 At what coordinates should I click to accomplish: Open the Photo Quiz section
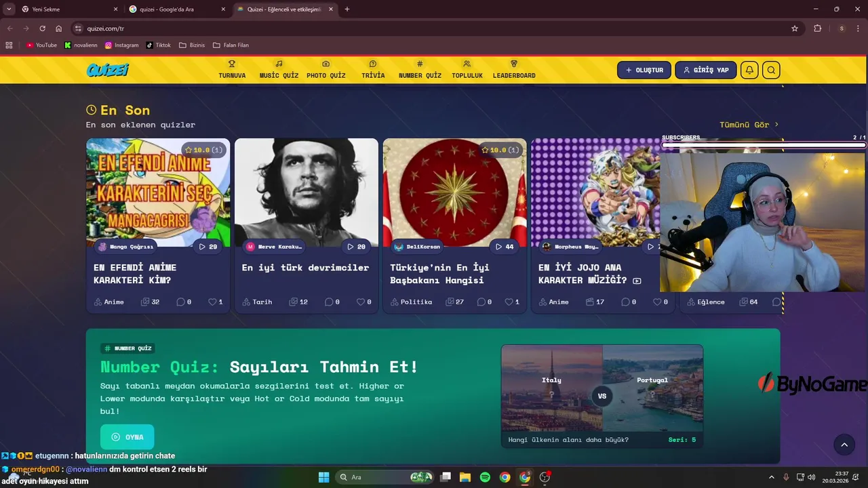point(326,70)
